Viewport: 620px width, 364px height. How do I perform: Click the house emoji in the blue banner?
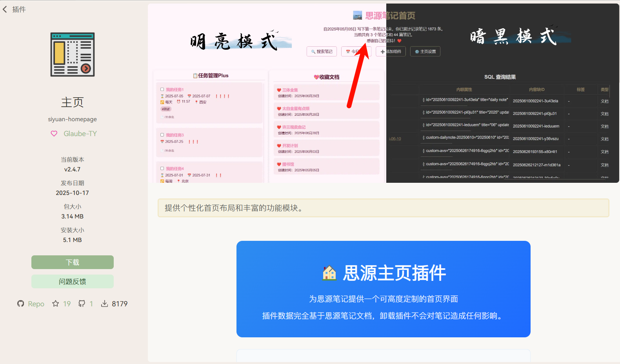[x=329, y=273]
